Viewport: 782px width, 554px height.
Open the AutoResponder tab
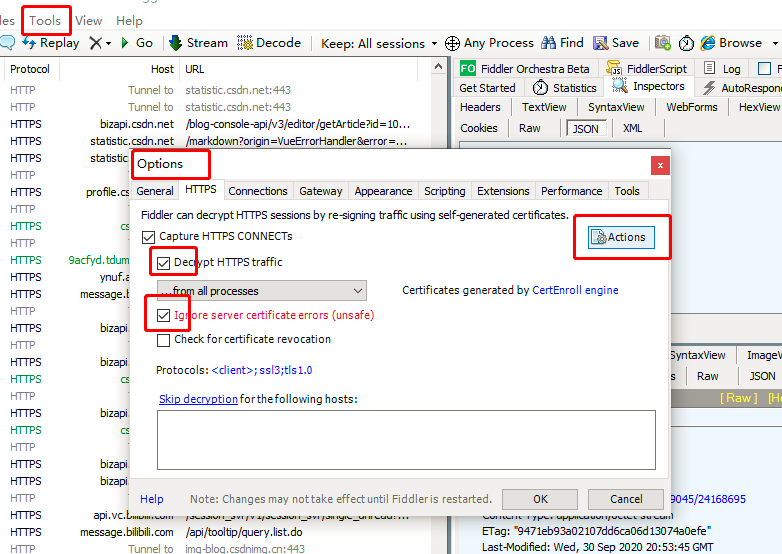click(741, 88)
